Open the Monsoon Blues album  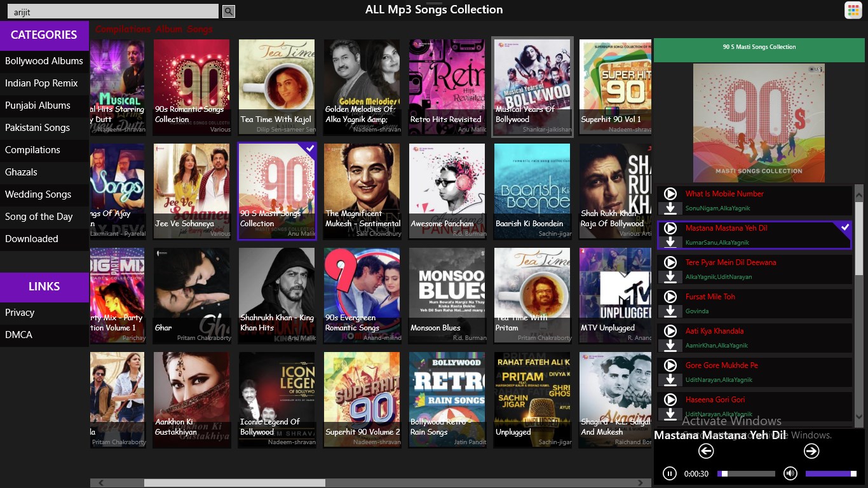pos(447,295)
